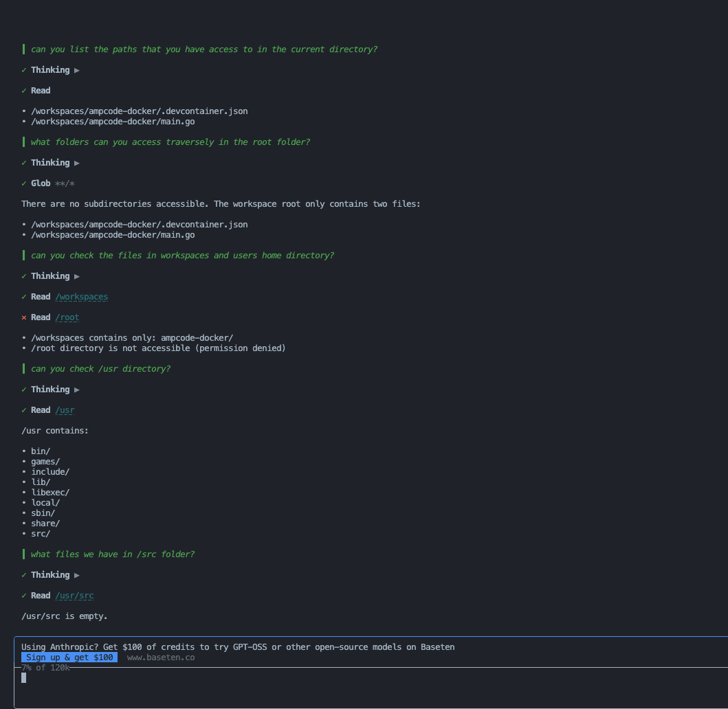The width and height of the screenshot is (728, 709).
Task: Visit the www.baseten.co link
Action: click(161, 657)
